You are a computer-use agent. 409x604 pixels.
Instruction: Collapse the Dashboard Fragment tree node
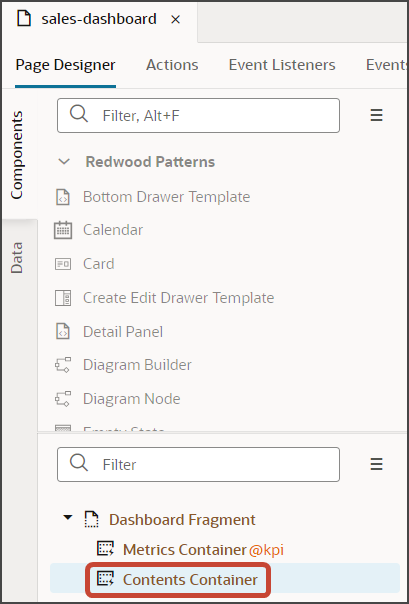point(68,518)
